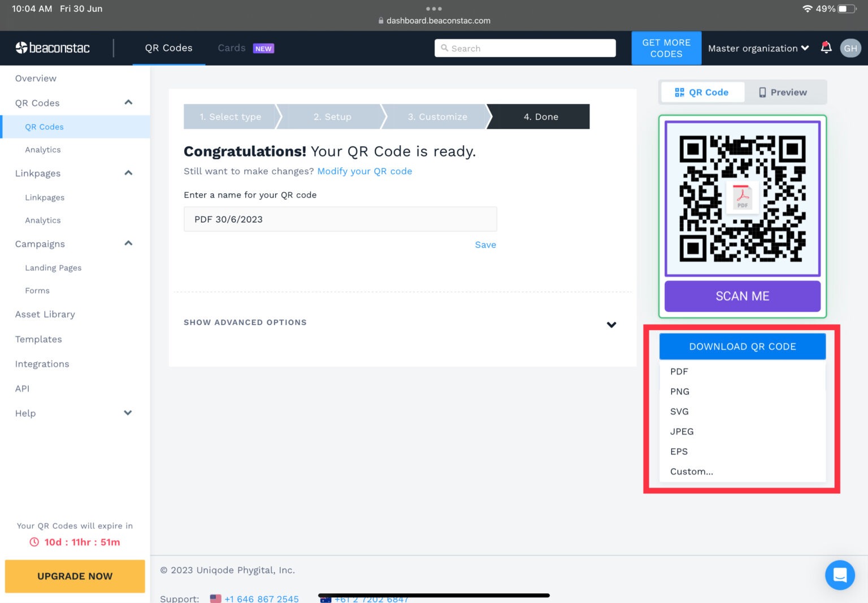868x603 pixels.
Task: Click the Download QR Code button
Action: (x=742, y=346)
